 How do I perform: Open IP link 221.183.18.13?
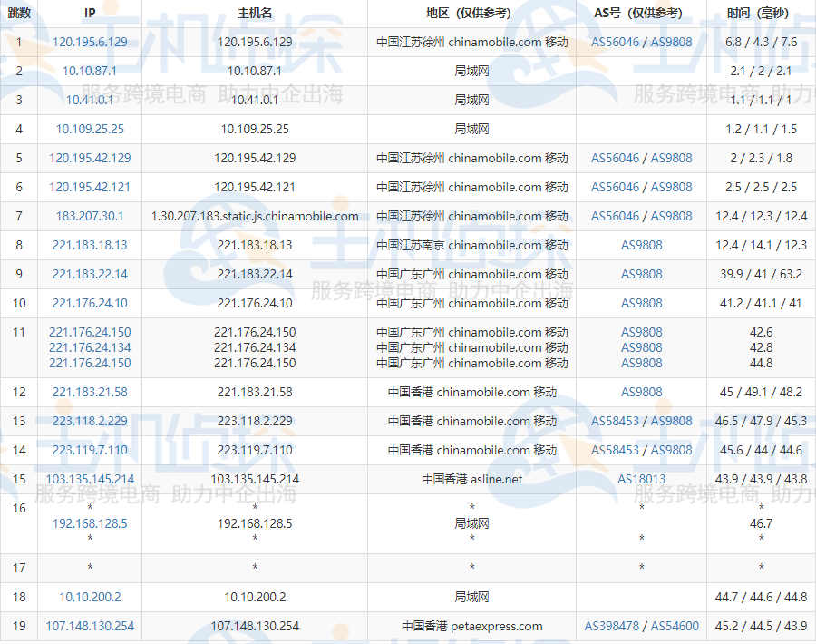(x=88, y=245)
